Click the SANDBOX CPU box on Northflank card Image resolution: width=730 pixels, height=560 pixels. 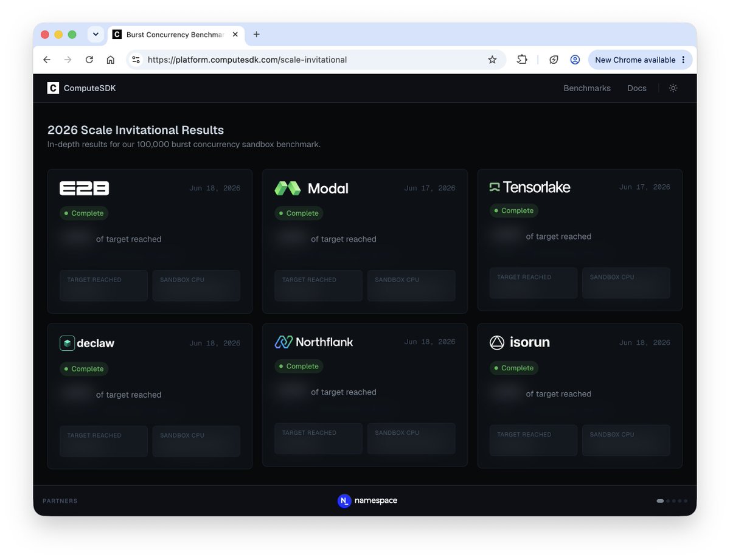pos(411,439)
